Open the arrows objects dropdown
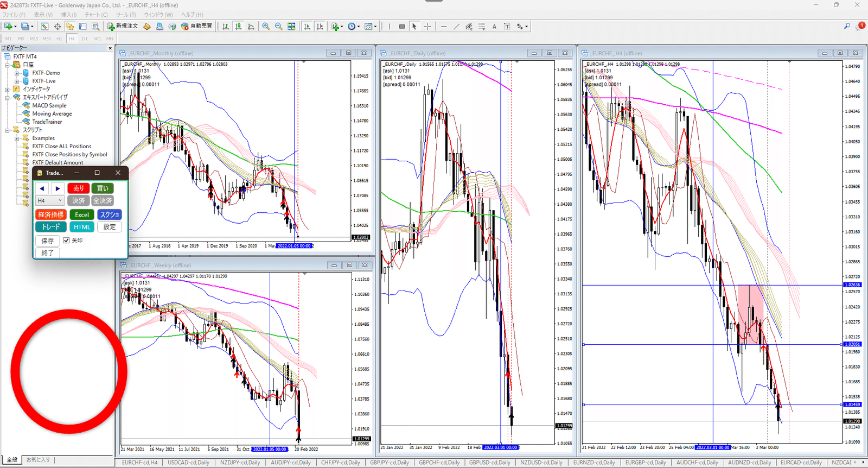 coord(522,26)
